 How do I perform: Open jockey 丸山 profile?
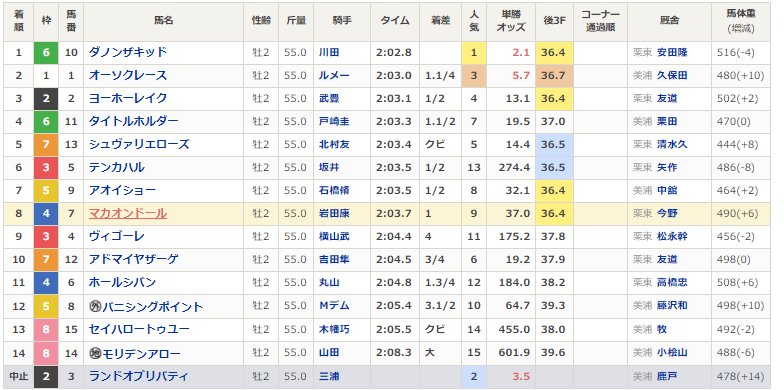pos(329,282)
